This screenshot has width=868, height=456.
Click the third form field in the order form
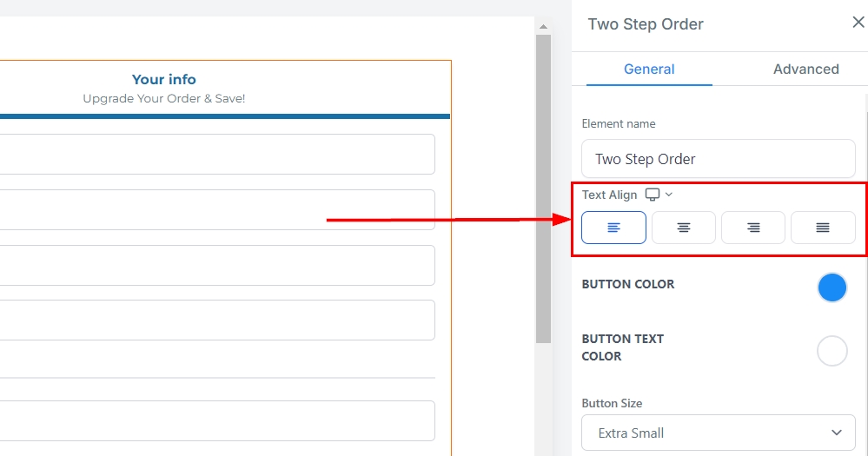(217, 266)
